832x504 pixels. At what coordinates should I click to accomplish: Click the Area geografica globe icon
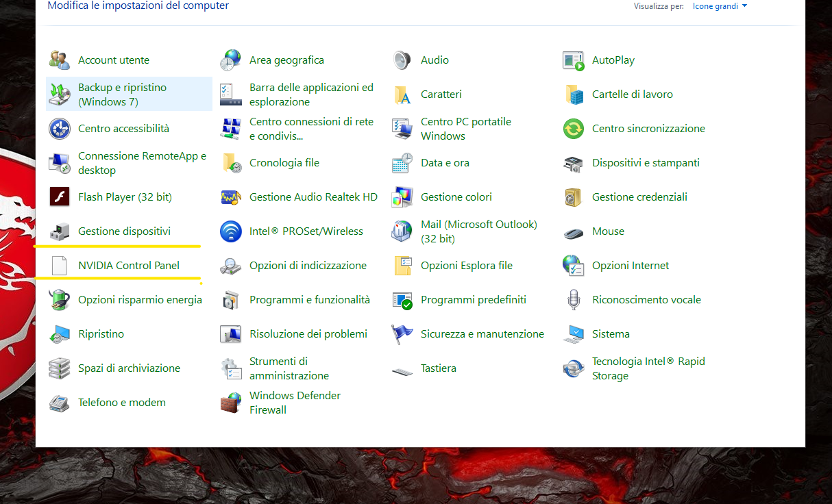[x=231, y=60]
